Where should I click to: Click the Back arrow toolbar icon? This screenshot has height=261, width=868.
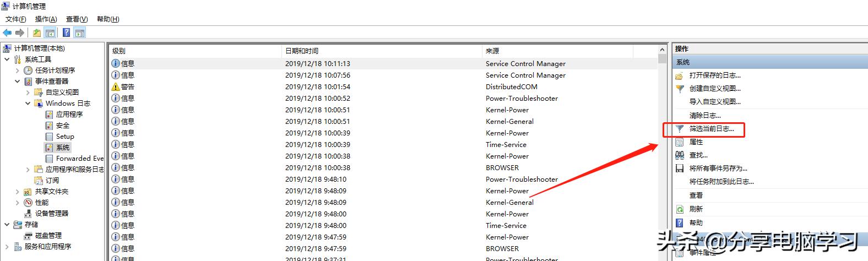point(8,33)
